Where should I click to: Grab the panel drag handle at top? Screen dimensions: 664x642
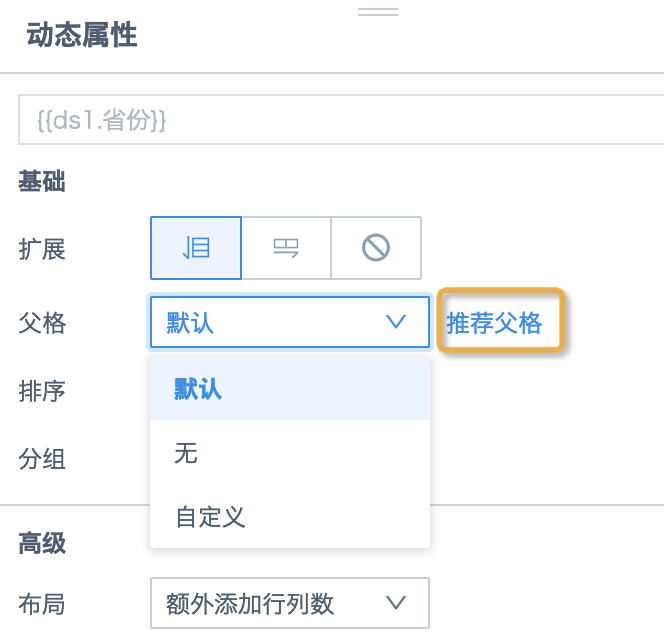(x=378, y=12)
